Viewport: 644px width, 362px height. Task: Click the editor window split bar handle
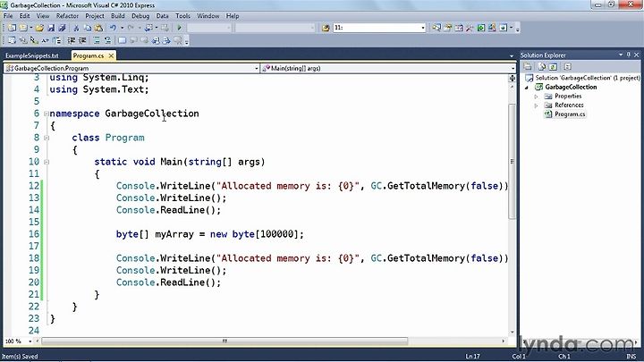(512, 78)
